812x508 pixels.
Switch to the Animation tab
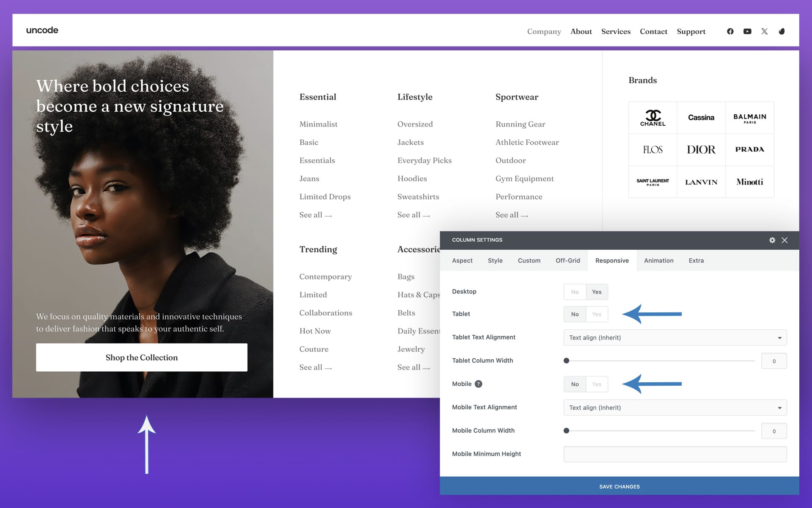658,260
